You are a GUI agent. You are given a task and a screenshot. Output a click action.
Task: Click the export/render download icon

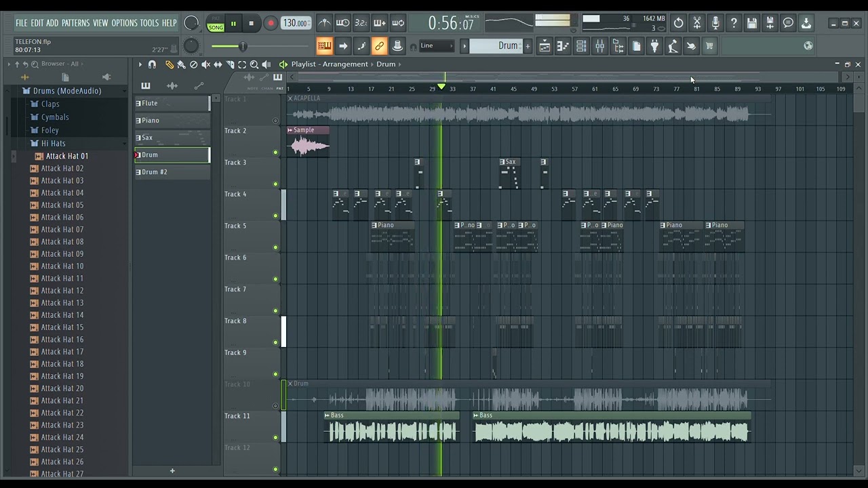(806, 23)
